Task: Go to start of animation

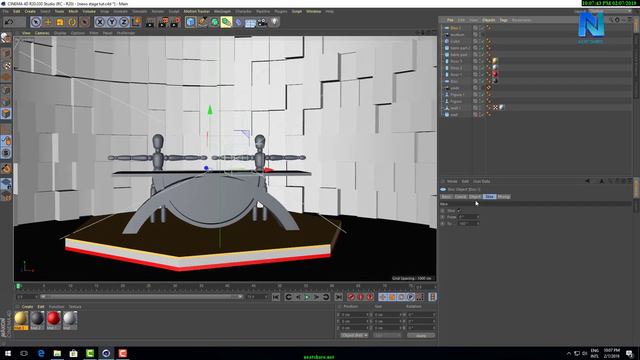Action: 276,297
